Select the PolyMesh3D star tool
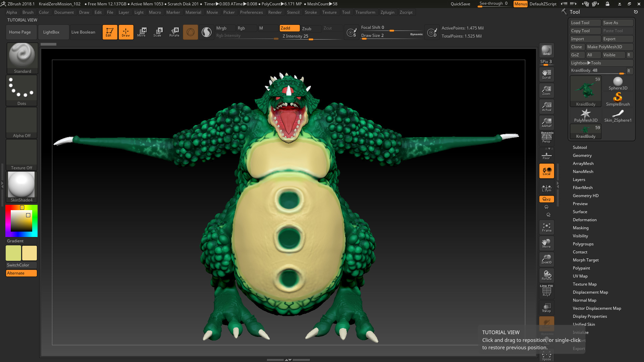The height and width of the screenshot is (362, 644). coord(586,116)
